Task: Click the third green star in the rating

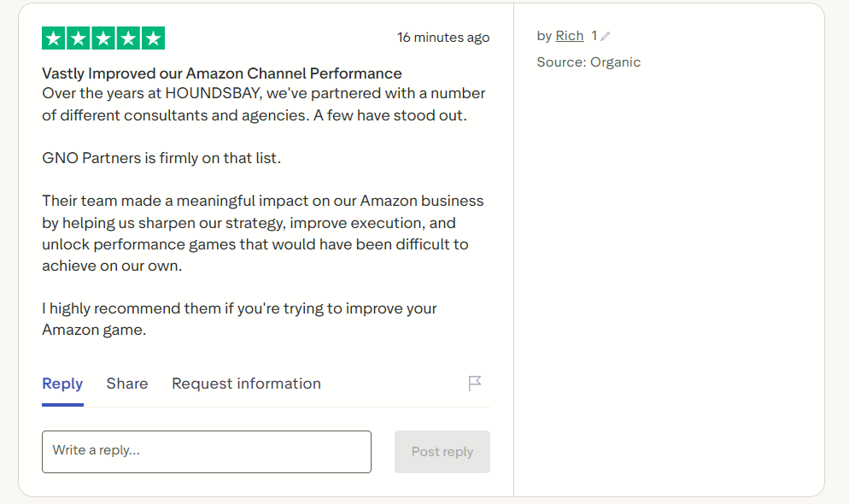Action: pyautogui.click(x=102, y=38)
